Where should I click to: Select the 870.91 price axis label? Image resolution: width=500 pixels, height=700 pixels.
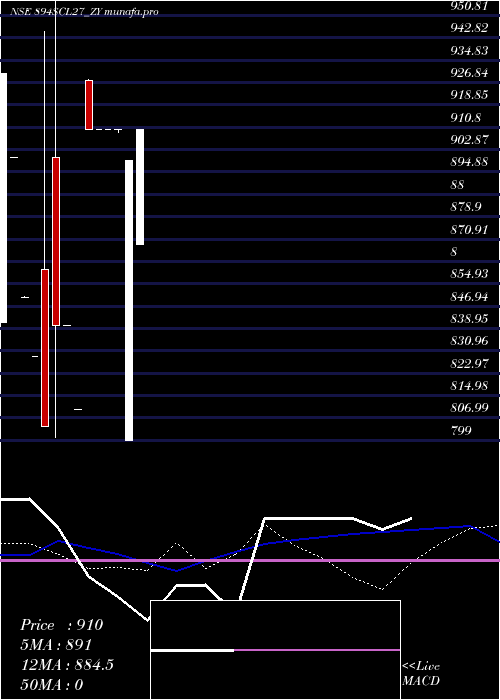(469, 229)
